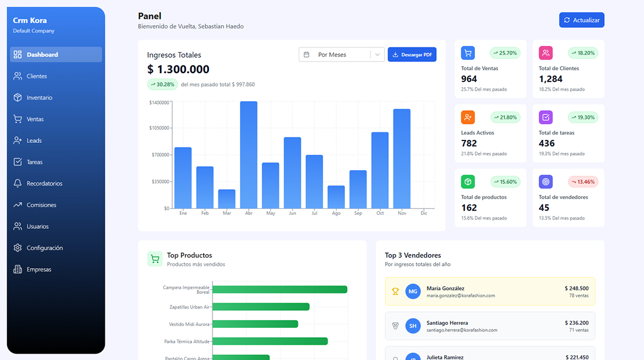The width and height of the screenshot is (644, 360).
Task: Click the green Total de productos cube icon
Action: point(468,181)
